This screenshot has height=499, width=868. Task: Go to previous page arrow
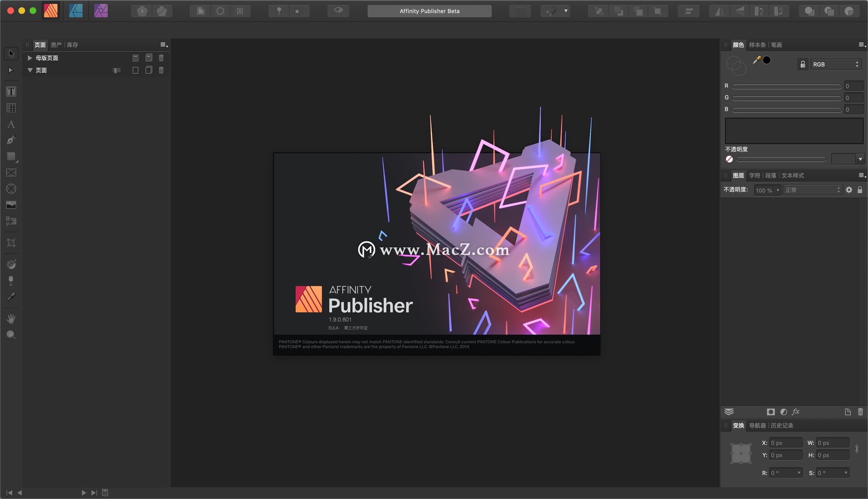(x=19, y=493)
